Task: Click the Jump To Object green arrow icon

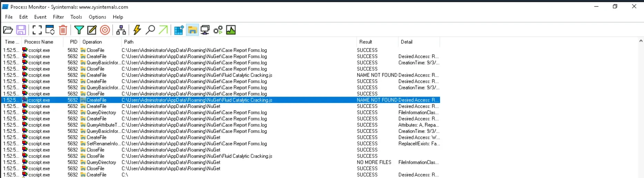Action: (163, 30)
